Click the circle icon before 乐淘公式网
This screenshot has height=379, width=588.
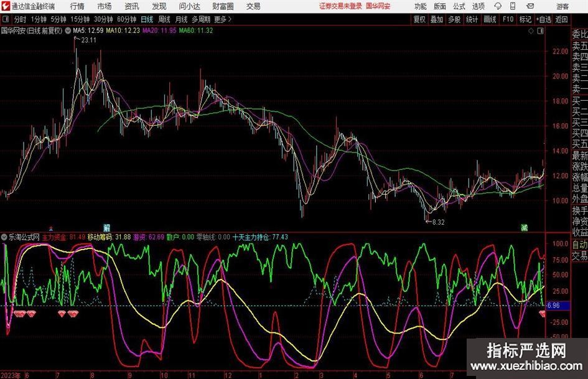4,237
